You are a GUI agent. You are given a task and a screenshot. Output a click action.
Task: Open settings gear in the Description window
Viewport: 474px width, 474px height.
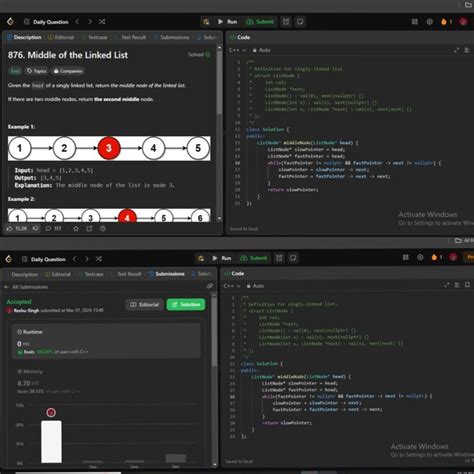click(x=430, y=22)
